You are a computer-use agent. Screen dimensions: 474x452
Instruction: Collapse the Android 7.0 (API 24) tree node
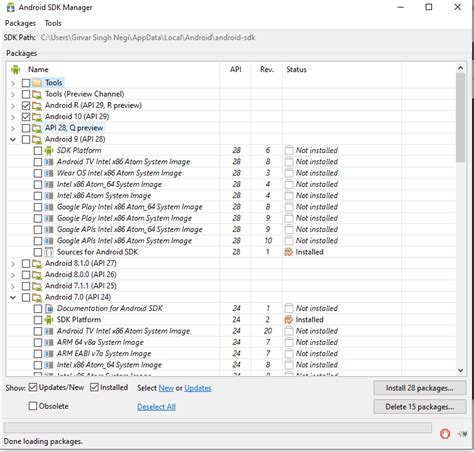[13, 297]
